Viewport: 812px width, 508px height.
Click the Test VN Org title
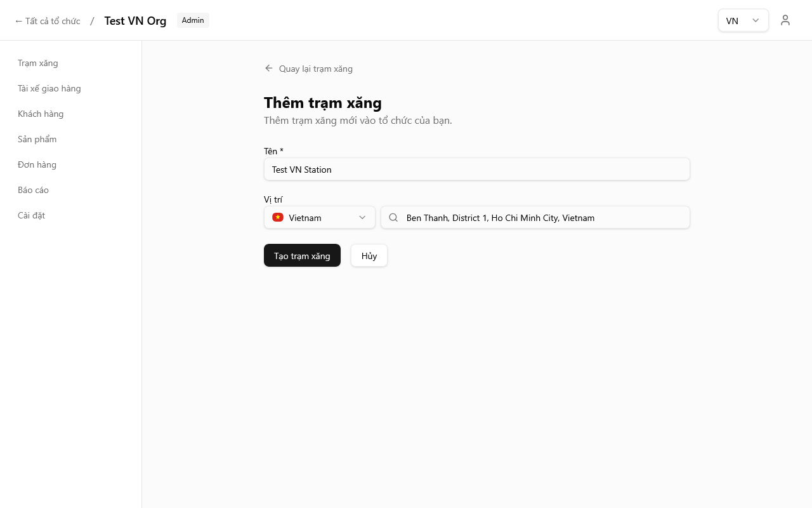tap(135, 21)
